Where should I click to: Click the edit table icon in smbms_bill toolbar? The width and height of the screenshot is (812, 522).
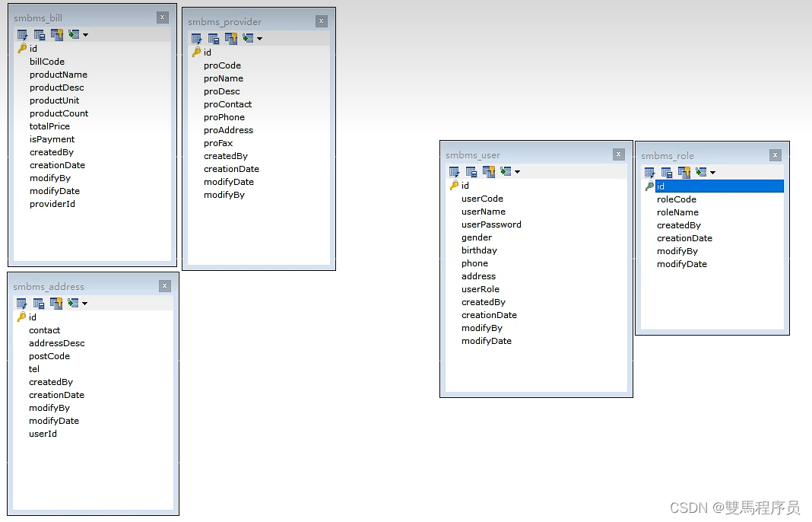21,34
